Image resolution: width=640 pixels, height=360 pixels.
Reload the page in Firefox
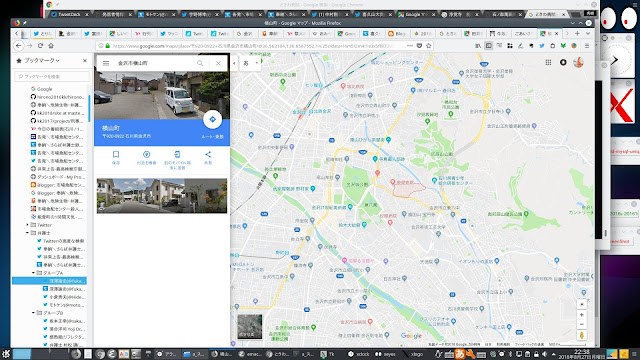click(x=40, y=46)
